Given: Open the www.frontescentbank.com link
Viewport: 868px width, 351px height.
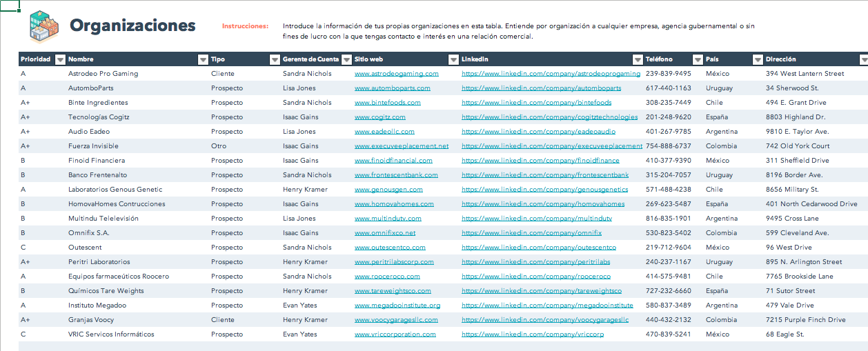Looking at the screenshot, I should [397, 175].
